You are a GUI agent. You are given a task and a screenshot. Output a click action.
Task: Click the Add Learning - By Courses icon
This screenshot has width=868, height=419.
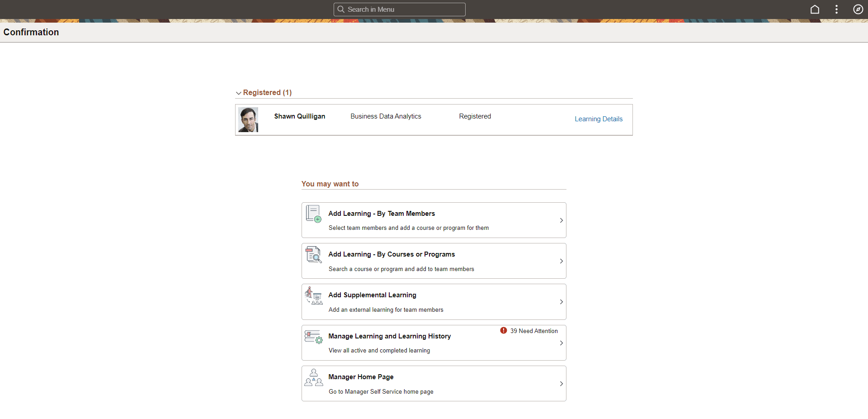coord(313,255)
